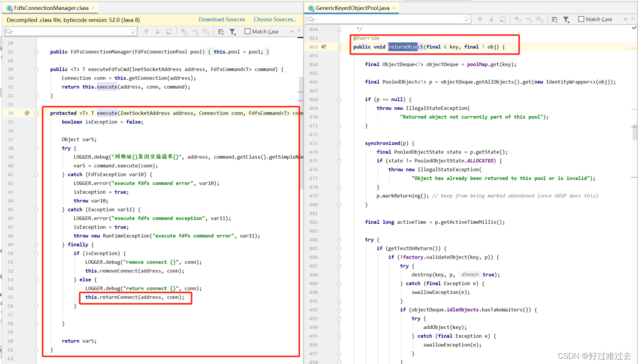This screenshot has height=364, width=638.
Task: Click the bookmark gutter icon at line 34
Action: [x=27, y=113]
